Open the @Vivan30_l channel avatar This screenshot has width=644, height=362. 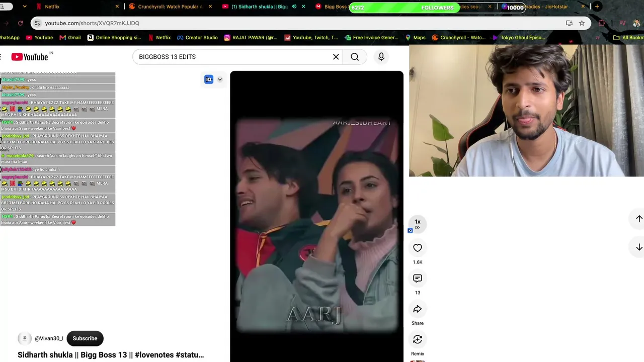pos(25,338)
